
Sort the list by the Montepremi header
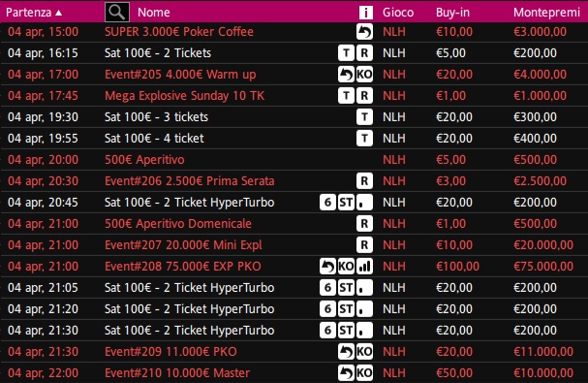[546, 13]
